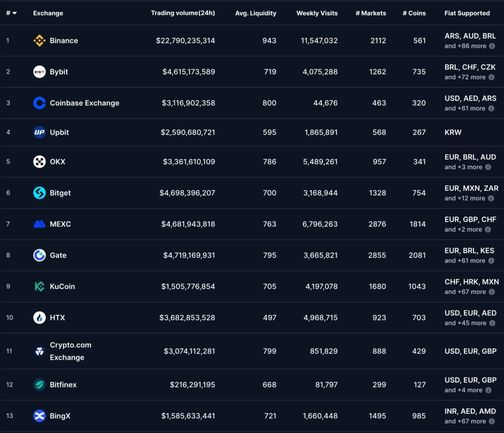Show KuCoin fiat info icon
Image resolution: width=504 pixels, height=433 pixels.
[492, 292]
